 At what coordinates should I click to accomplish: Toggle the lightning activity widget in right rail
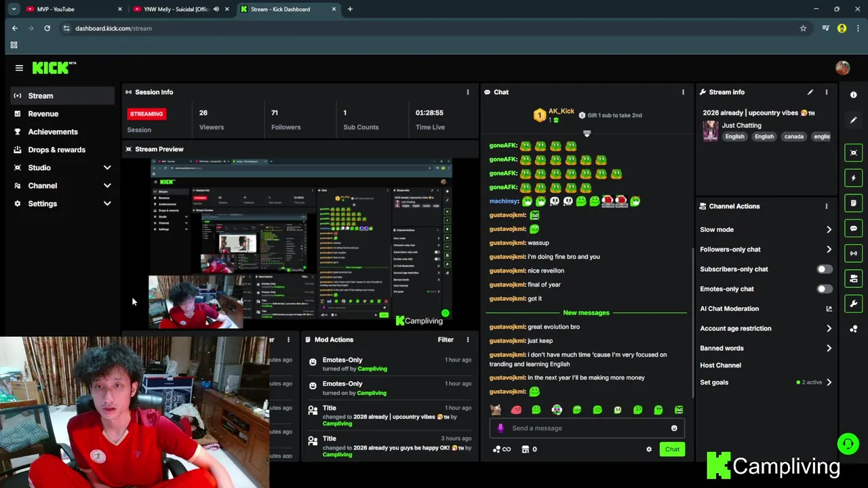coord(854,178)
